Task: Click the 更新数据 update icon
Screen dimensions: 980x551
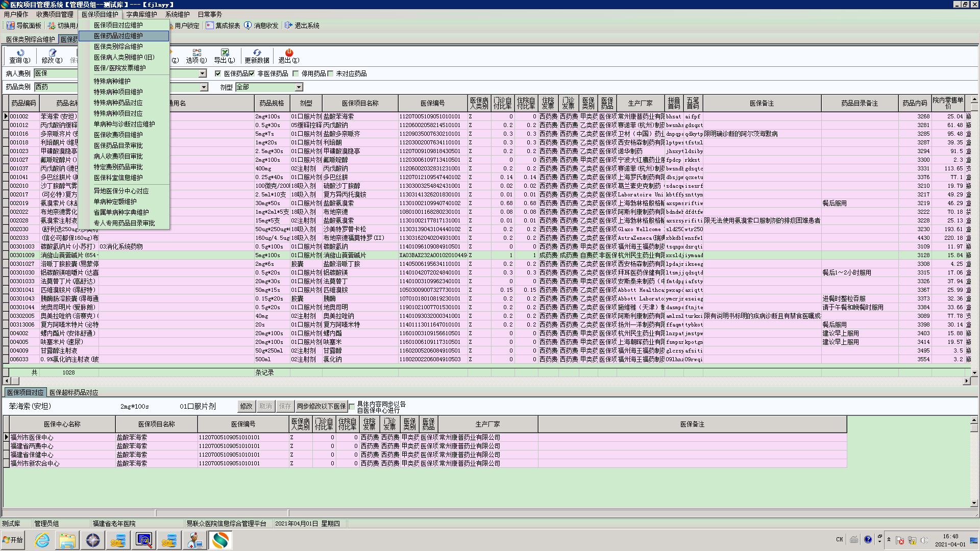Action: [x=257, y=53]
